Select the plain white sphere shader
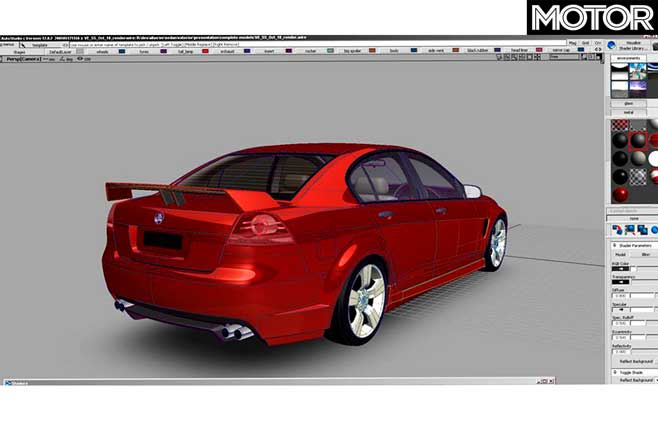This screenshot has height=439, width=658. point(653,159)
